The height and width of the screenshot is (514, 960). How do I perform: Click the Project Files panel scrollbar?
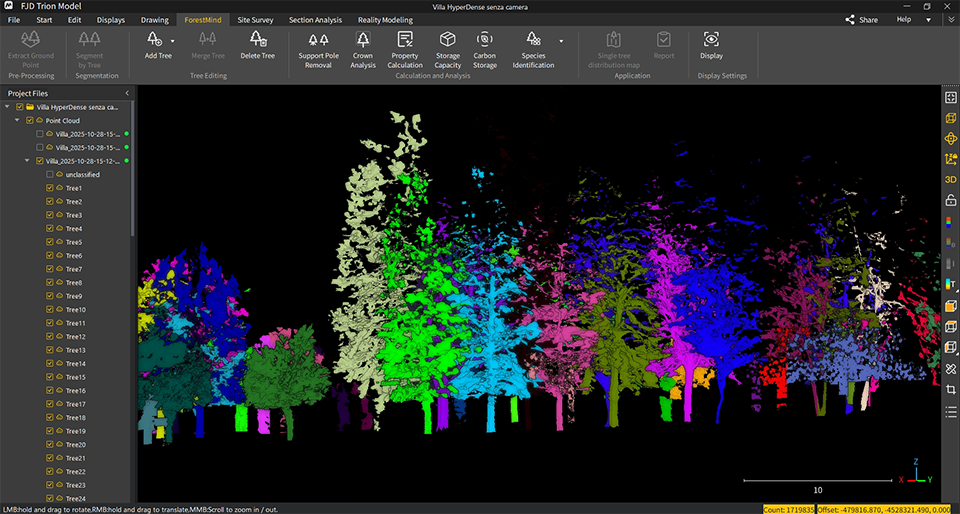pos(132,168)
